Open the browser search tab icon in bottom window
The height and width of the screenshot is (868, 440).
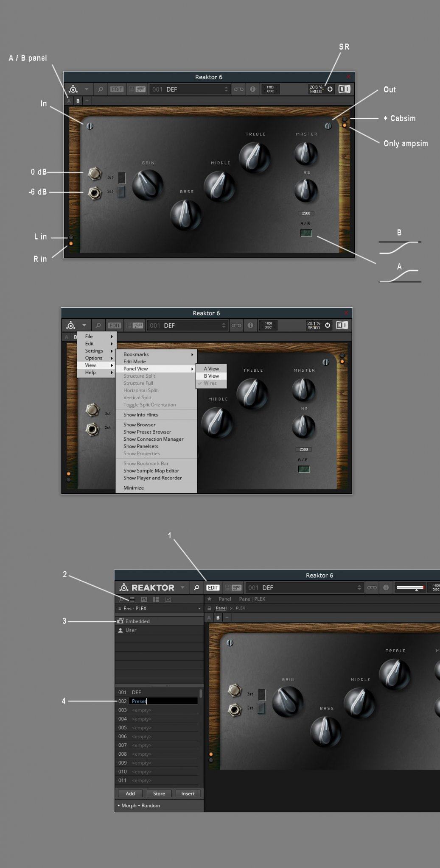pos(121,599)
